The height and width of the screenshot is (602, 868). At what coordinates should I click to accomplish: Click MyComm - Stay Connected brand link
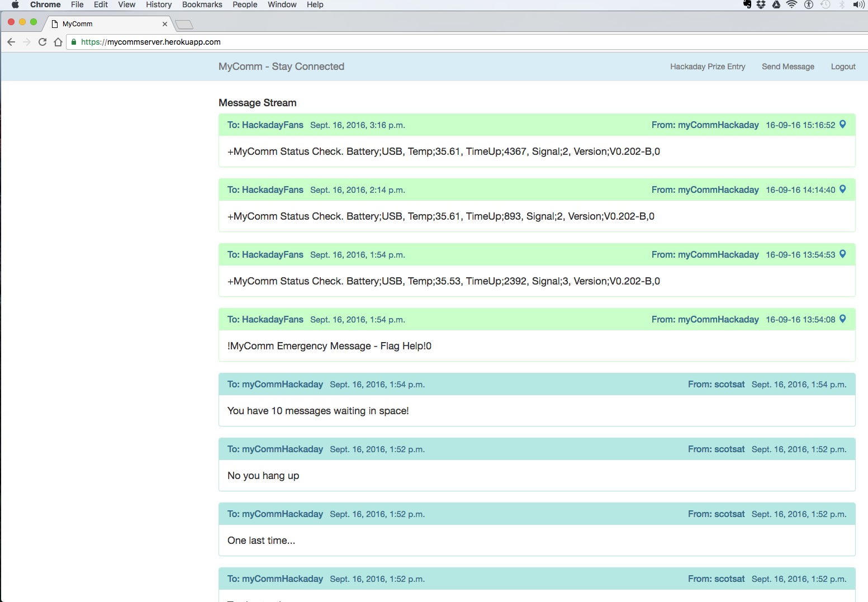pos(281,67)
